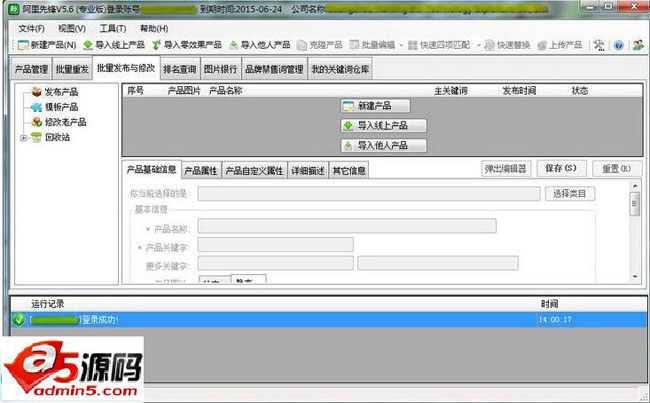Select 回收站 in the left tree

coord(57,137)
